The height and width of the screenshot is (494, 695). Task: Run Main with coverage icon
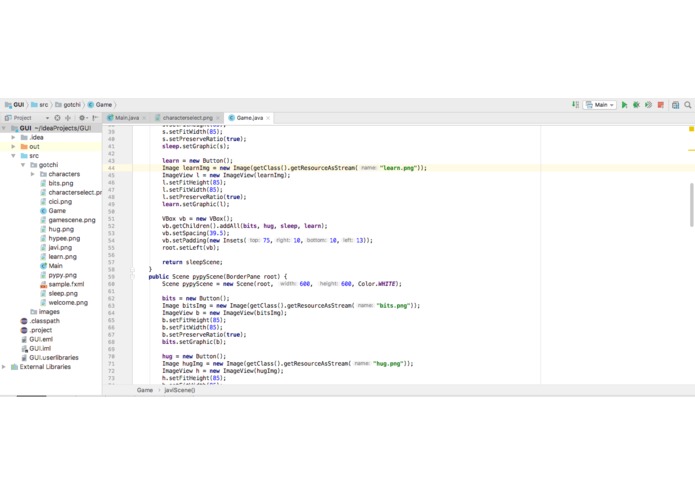[648, 105]
